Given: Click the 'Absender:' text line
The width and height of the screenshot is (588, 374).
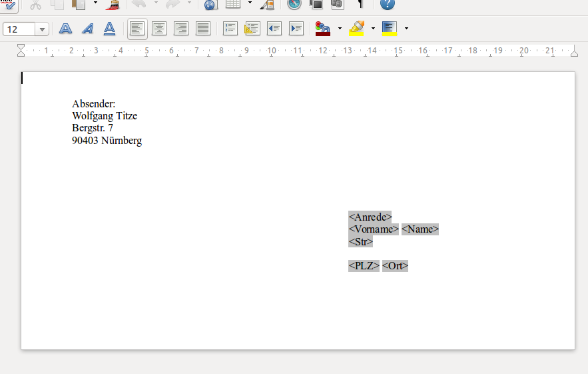Looking at the screenshot, I should pos(94,103).
